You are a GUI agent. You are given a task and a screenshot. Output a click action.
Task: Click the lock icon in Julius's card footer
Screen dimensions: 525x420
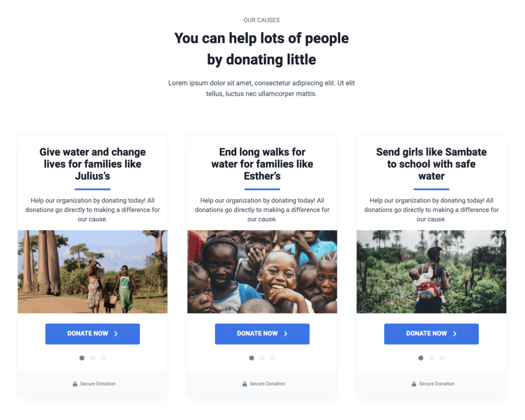point(75,384)
